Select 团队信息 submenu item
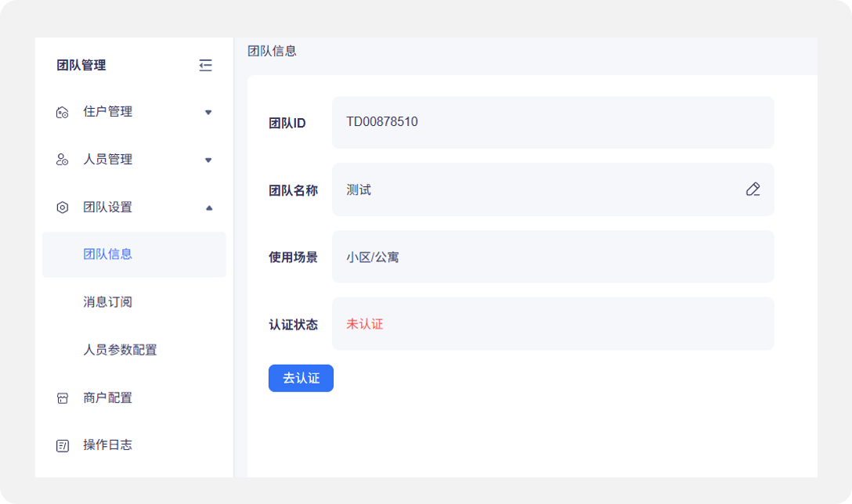Viewport: 852px width, 504px height. tap(108, 254)
